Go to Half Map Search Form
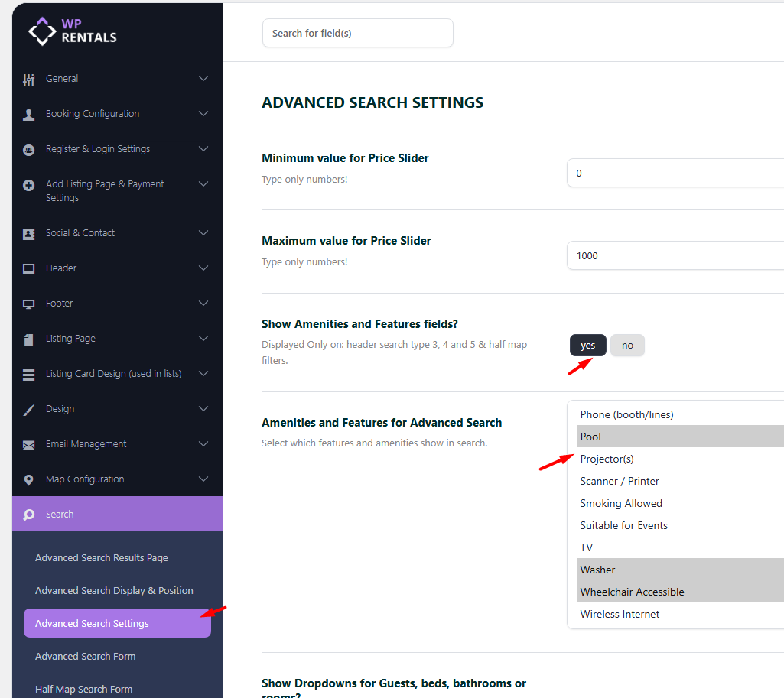 [x=84, y=690]
